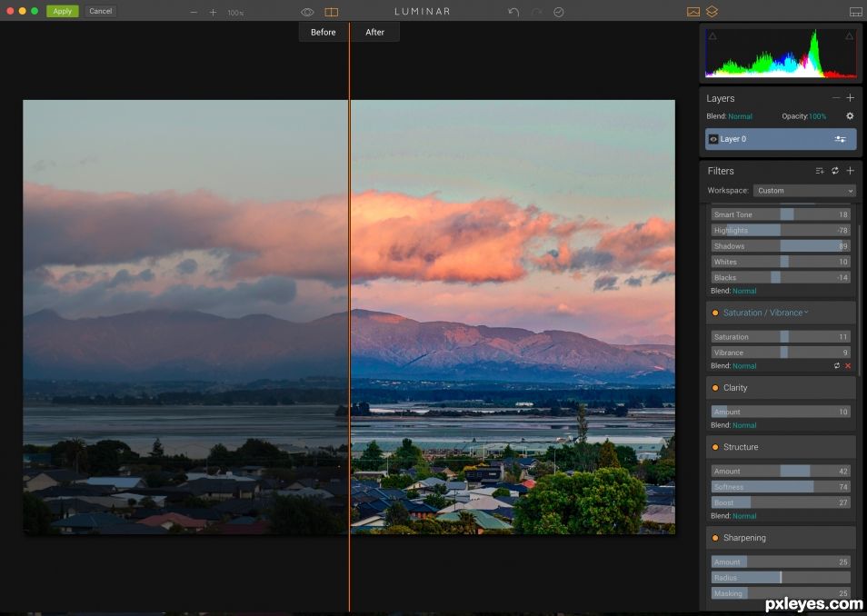Viewport: 867px width, 616px height.
Task: Click the redo arrow icon
Action: pyautogui.click(x=536, y=12)
